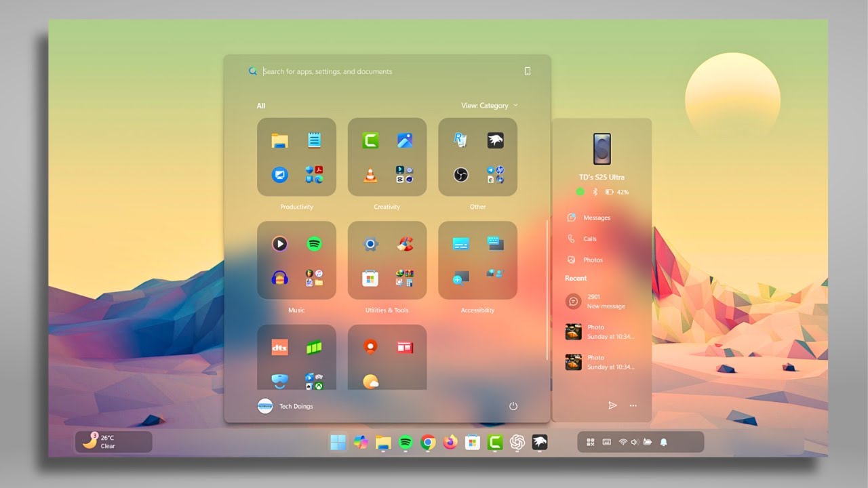Click the Start button on the taskbar
This screenshot has height=488, width=868.
tap(338, 443)
